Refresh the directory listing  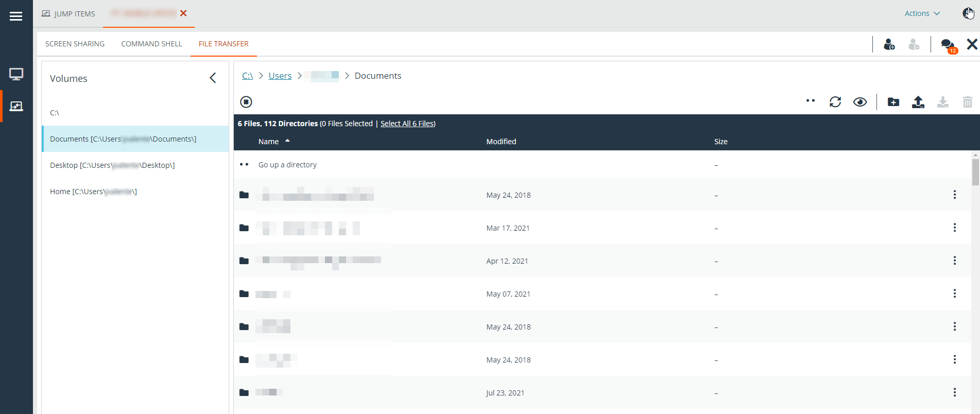coord(835,102)
